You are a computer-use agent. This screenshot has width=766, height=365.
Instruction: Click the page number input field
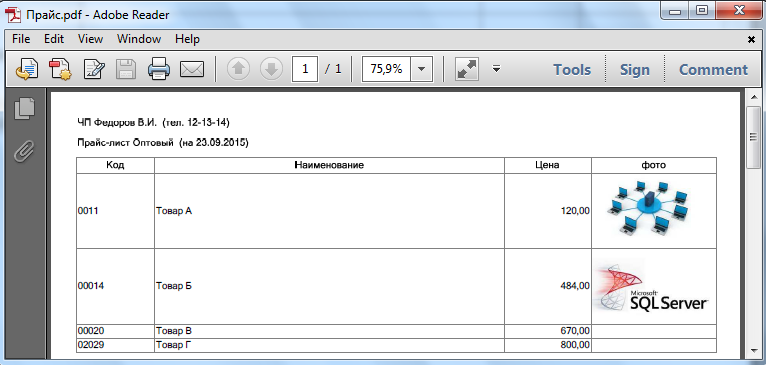coord(305,69)
